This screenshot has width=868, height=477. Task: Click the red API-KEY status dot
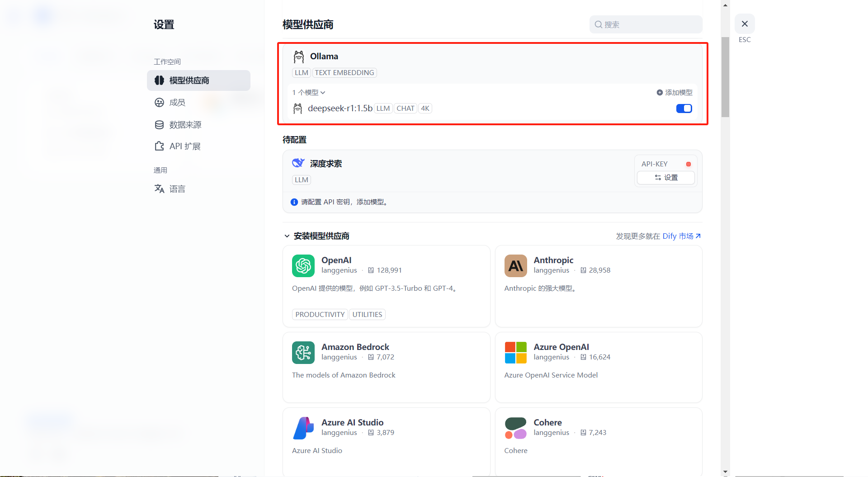click(688, 164)
